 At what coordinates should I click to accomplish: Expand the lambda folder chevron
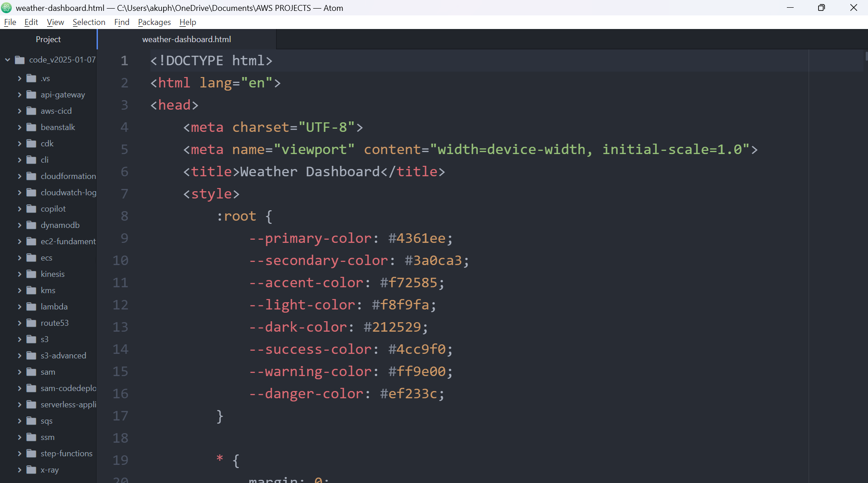tap(19, 307)
